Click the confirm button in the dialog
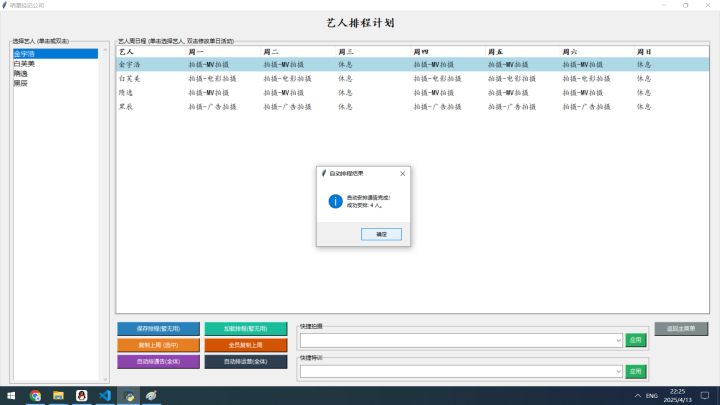Image resolution: width=720 pixels, height=405 pixels. [x=381, y=234]
